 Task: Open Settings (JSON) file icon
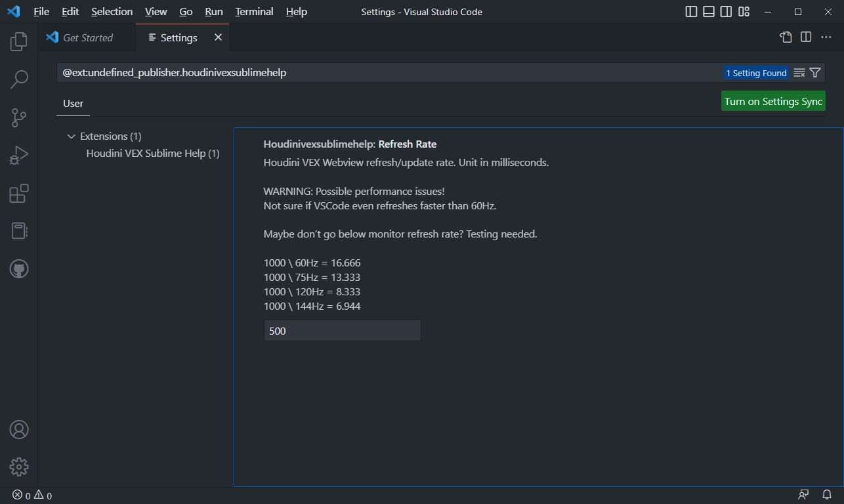click(x=786, y=37)
